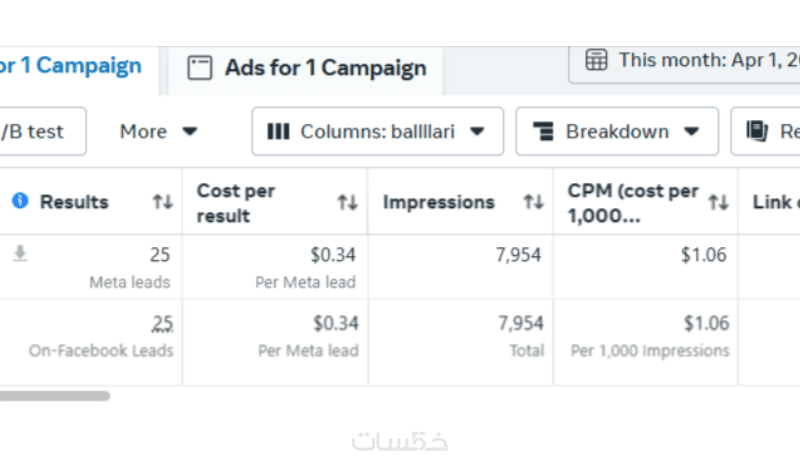The width and height of the screenshot is (800, 460).
Task: Sort by Results column arrows
Action: tap(162, 202)
